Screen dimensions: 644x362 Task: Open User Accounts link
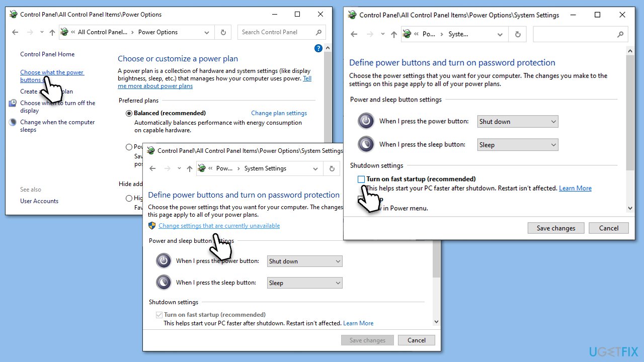(x=39, y=201)
